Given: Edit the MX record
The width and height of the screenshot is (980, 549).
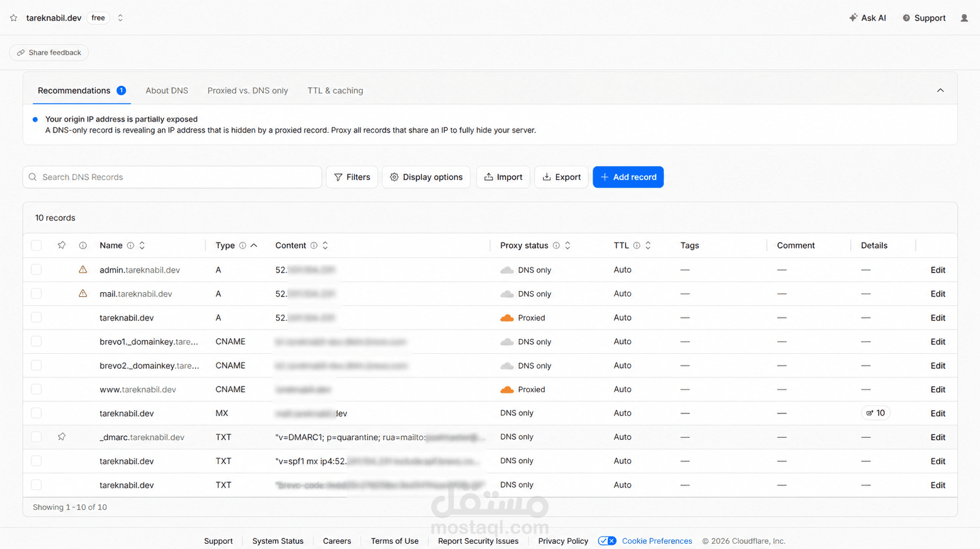Looking at the screenshot, I should [x=938, y=413].
